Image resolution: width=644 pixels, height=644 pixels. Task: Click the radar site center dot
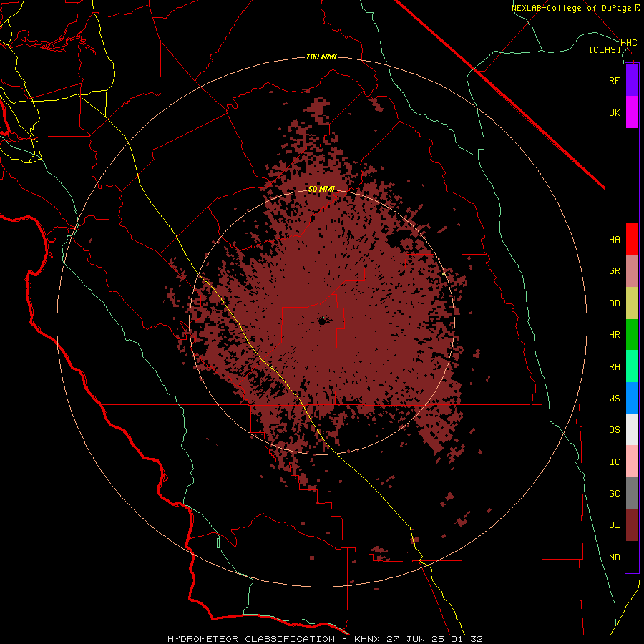[x=322, y=321]
